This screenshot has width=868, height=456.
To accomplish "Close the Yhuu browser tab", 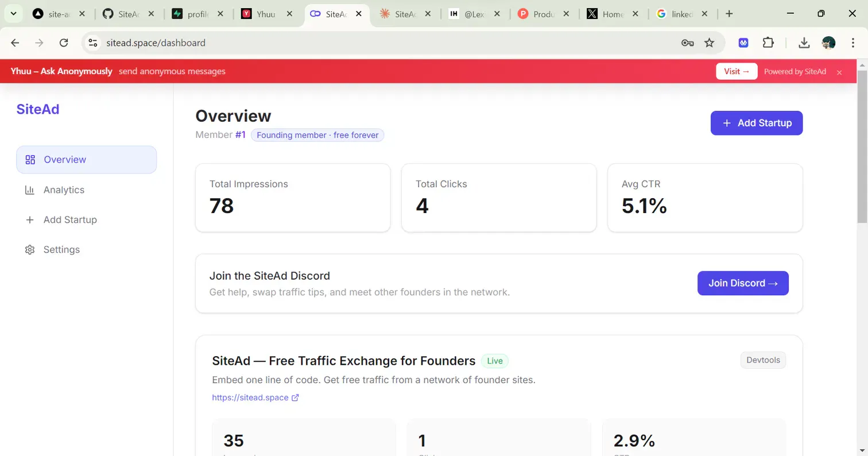I will (290, 14).
